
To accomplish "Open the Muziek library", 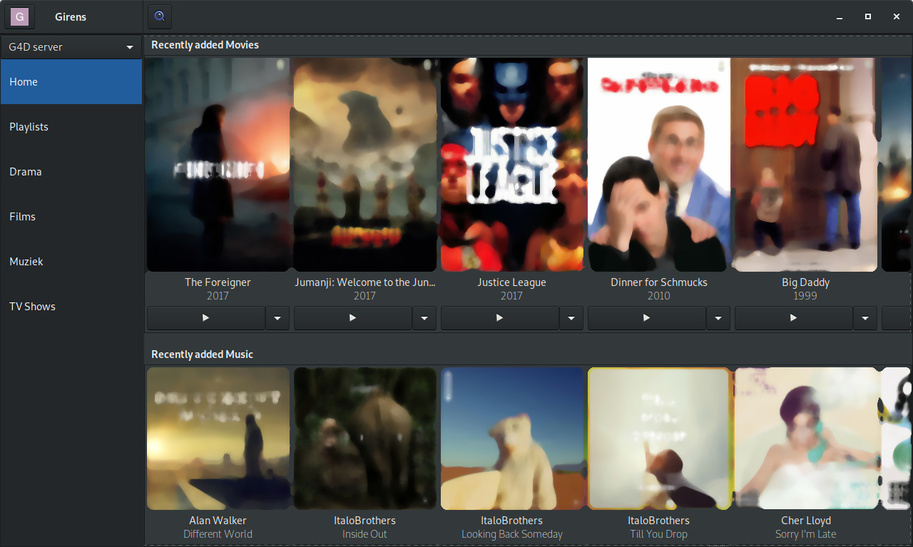I will tap(71, 261).
